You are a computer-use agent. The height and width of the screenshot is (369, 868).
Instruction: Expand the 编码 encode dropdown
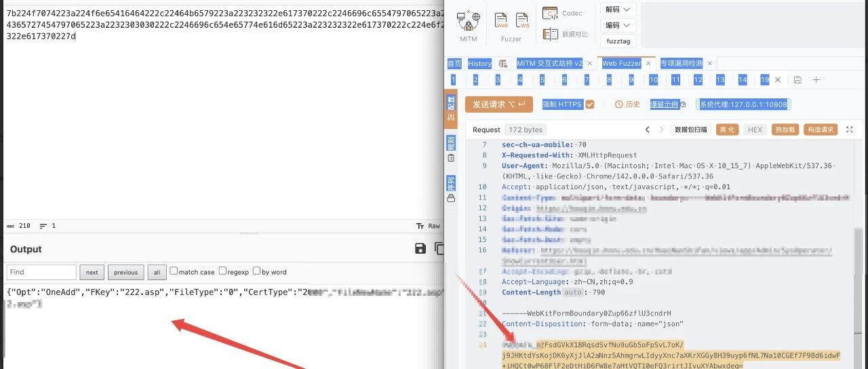(618, 25)
